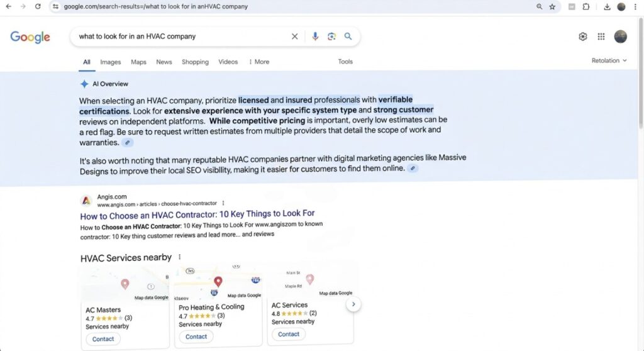Contact AC Masters

click(103, 339)
